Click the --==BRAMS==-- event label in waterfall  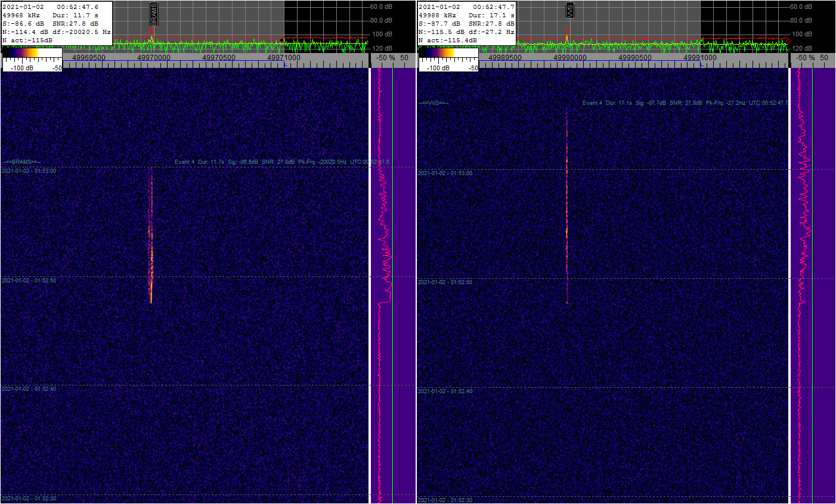(21, 162)
